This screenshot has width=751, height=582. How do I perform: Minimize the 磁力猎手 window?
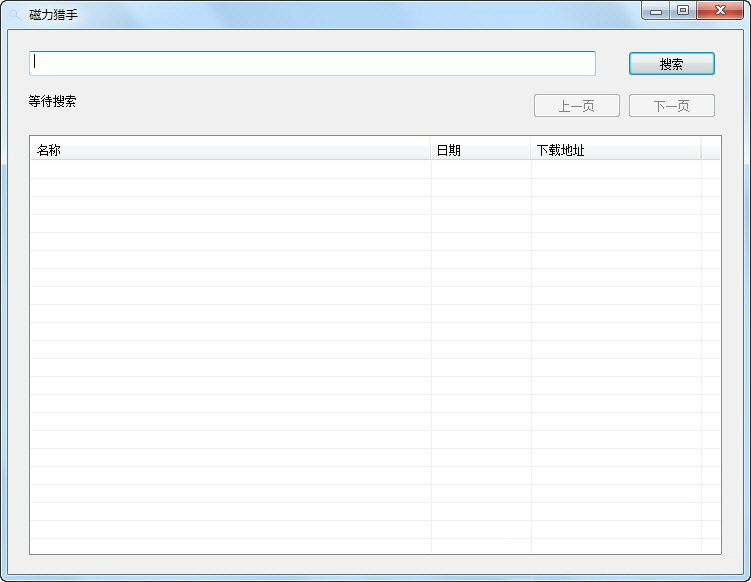(656, 11)
